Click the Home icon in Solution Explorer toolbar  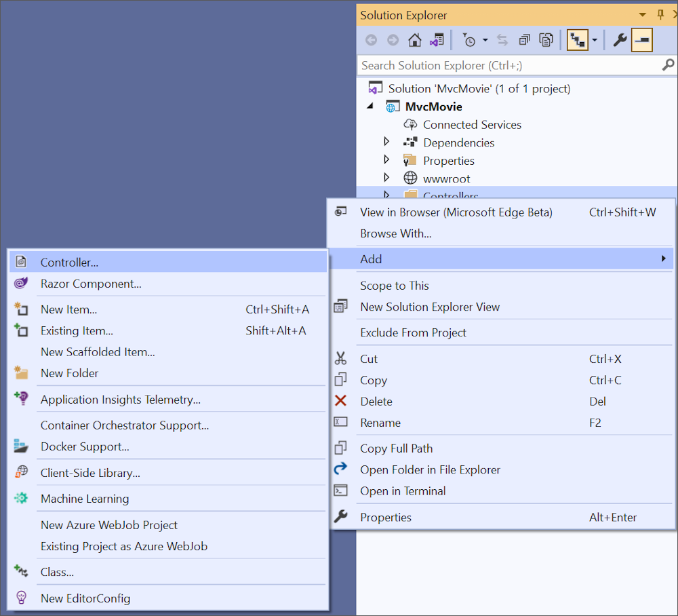pos(415,40)
